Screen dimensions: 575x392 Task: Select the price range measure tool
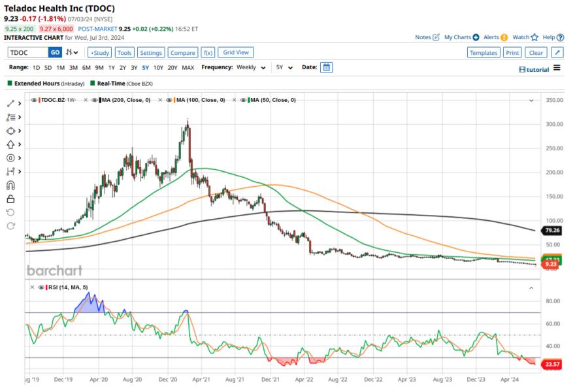point(10,172)
